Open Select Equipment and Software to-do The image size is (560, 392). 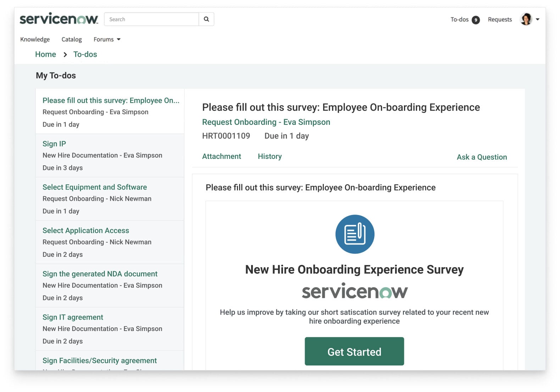(x=95, y=187)
